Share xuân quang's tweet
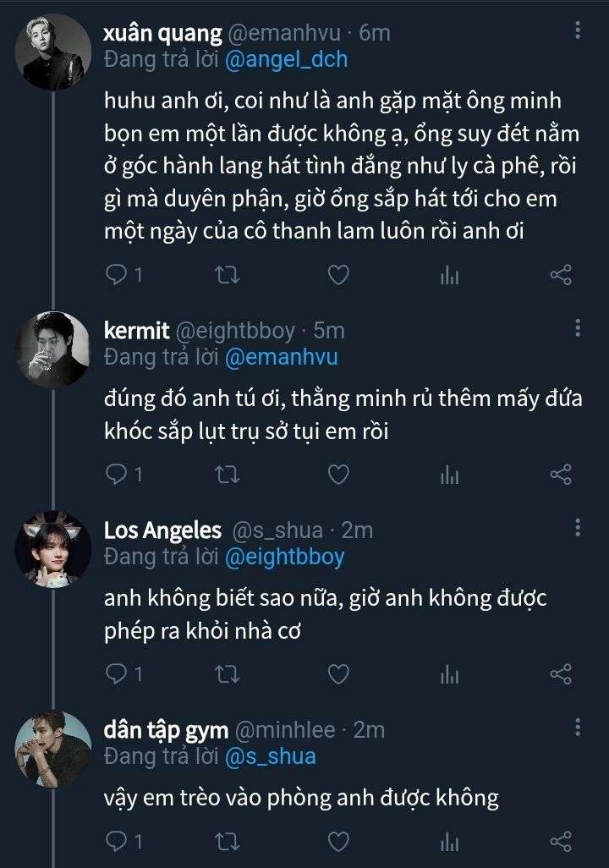 (561, 275)
